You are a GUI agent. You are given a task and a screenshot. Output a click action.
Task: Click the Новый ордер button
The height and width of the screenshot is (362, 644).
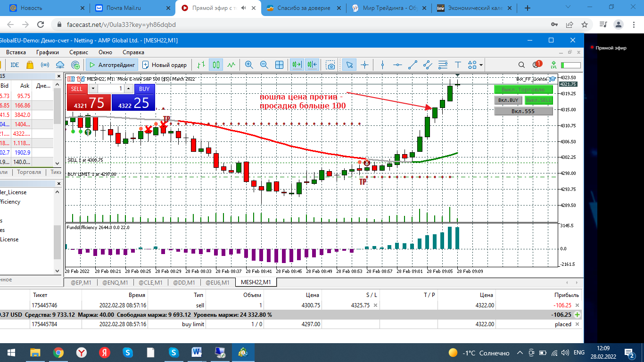pos(165,65)
